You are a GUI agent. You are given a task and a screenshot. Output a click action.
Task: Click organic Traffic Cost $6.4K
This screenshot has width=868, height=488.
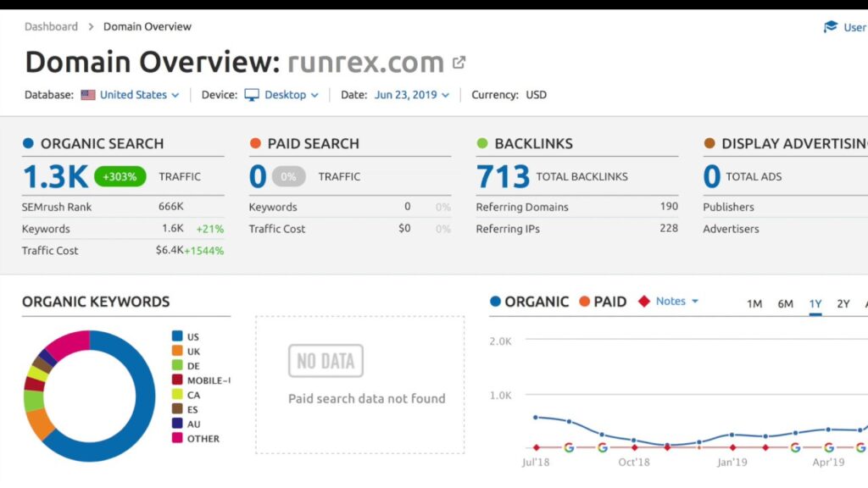point(170,250)
